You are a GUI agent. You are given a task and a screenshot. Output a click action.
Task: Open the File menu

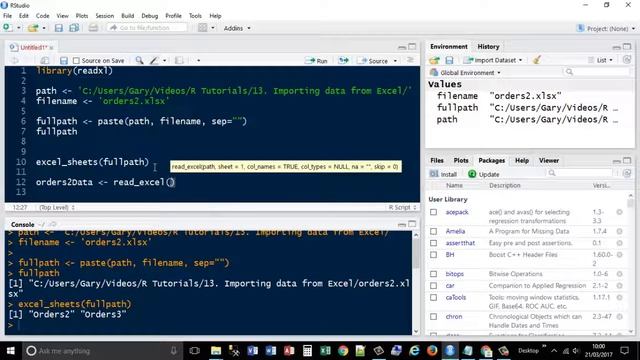pyautogui.click(x=7, y=16)
